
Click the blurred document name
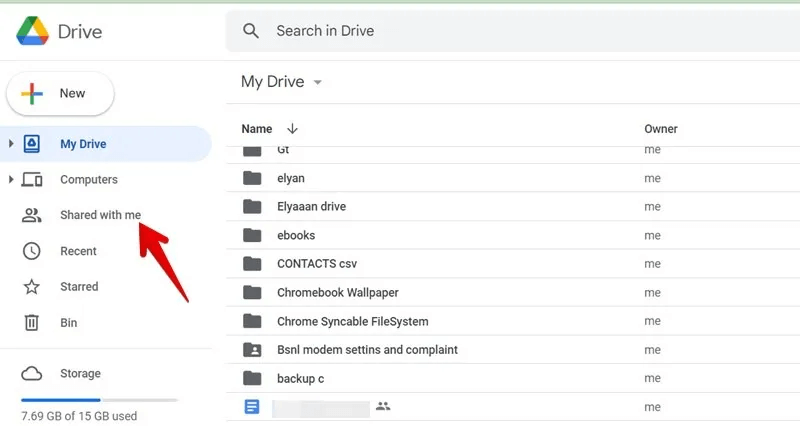321,408
